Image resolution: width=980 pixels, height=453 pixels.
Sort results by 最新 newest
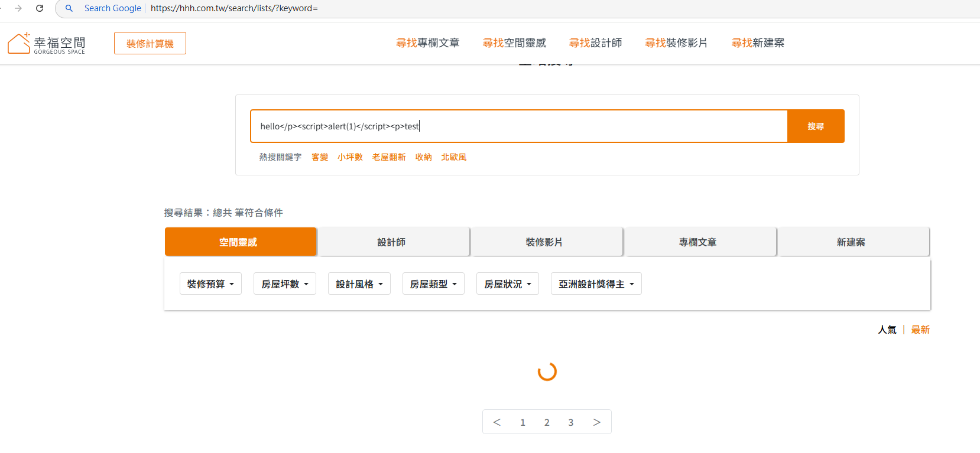point(920,330)
